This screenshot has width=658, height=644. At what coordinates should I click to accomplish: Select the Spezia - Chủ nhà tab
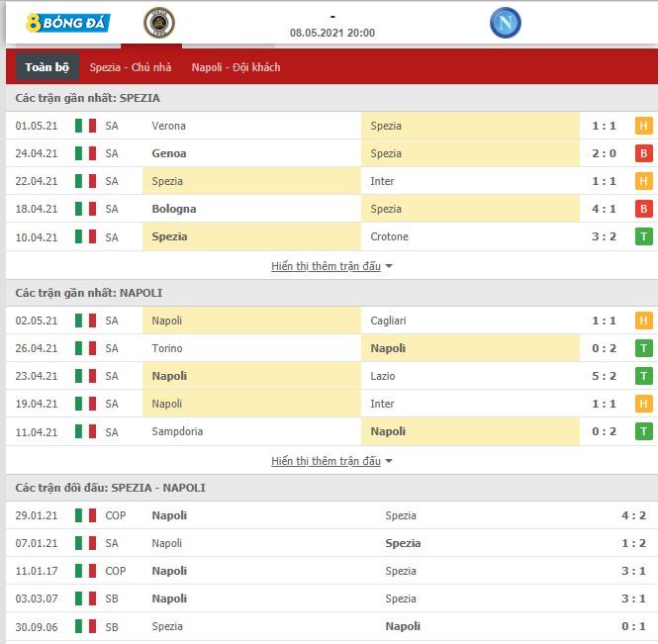tap(130, 67)
